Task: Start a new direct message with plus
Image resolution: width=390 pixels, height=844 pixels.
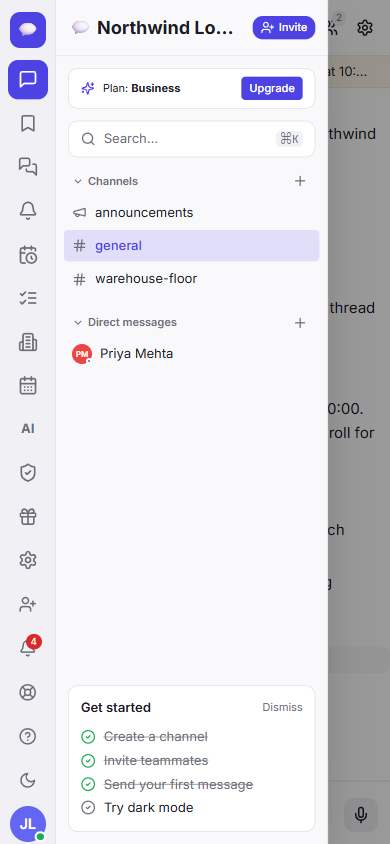Action: pyautogui.click(x=300, y=323)
